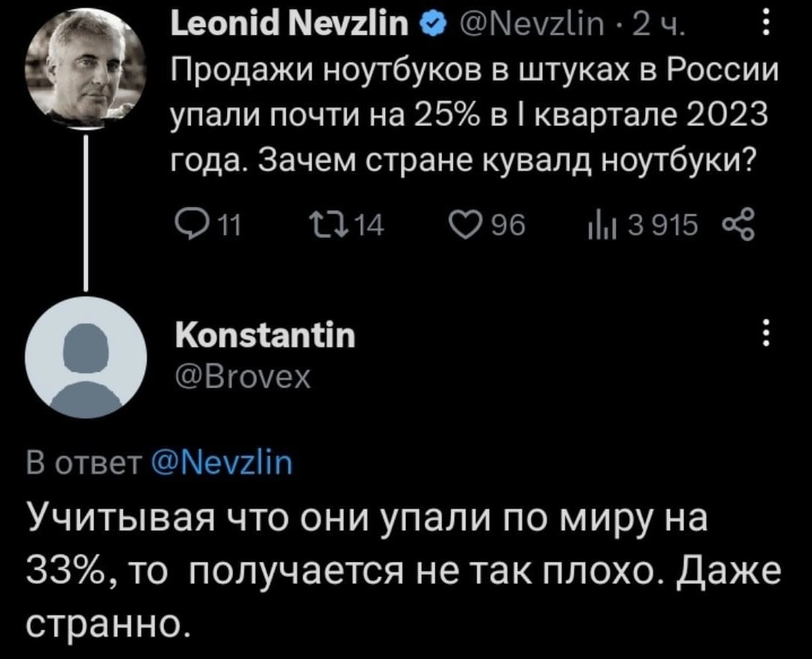
Task: Click Konstantin's reply text starting with Учитывая
Action: point(403,572)
